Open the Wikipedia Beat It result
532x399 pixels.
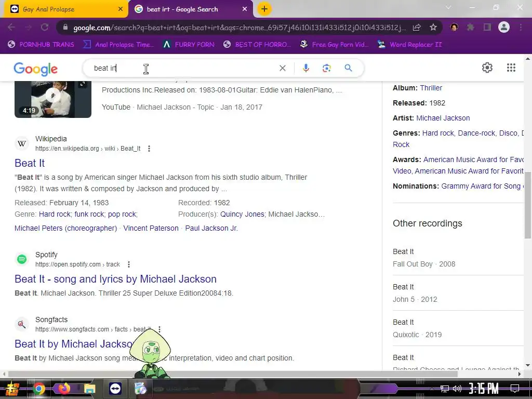pyautogui.click(x=30, y=163)
